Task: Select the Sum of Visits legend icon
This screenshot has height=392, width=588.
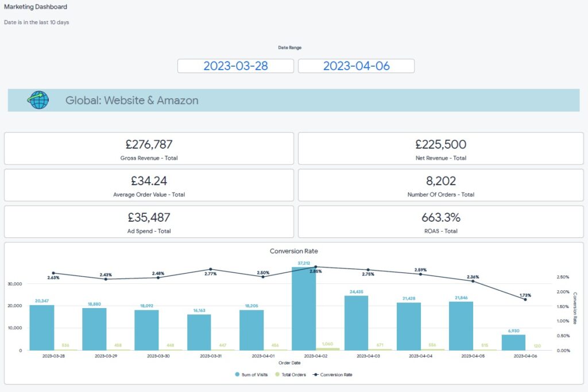Action: 238,374
